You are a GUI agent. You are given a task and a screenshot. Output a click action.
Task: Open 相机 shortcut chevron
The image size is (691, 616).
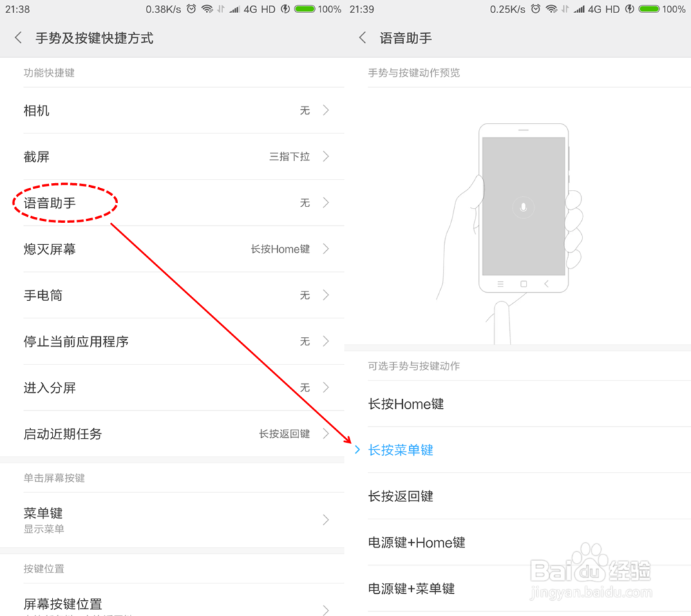click(325, 110)
